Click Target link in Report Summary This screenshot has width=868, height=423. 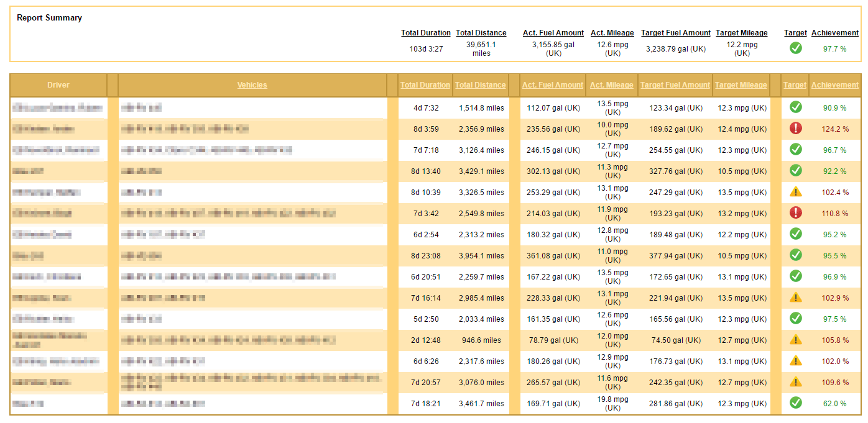point(795,33)
